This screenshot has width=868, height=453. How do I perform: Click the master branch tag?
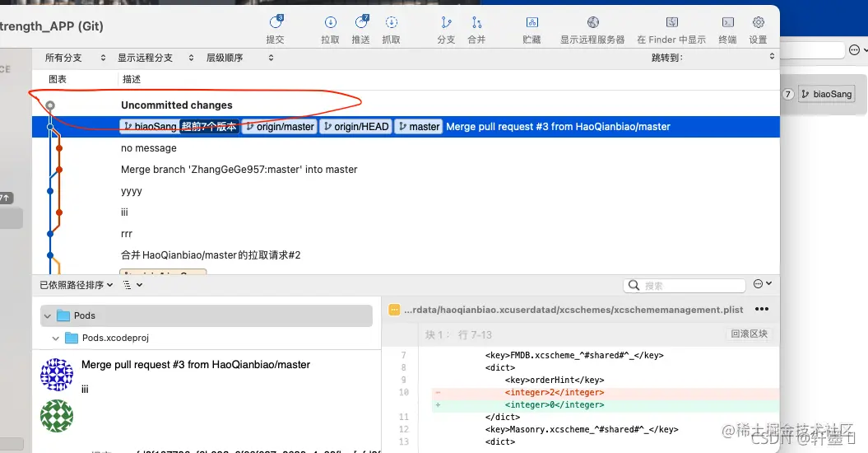[419, 127]
